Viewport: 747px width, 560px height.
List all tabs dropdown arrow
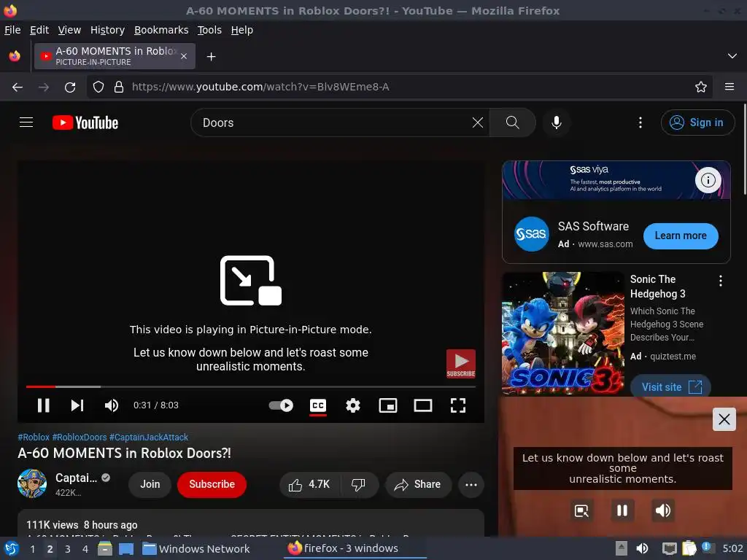[x=732, y=56]
